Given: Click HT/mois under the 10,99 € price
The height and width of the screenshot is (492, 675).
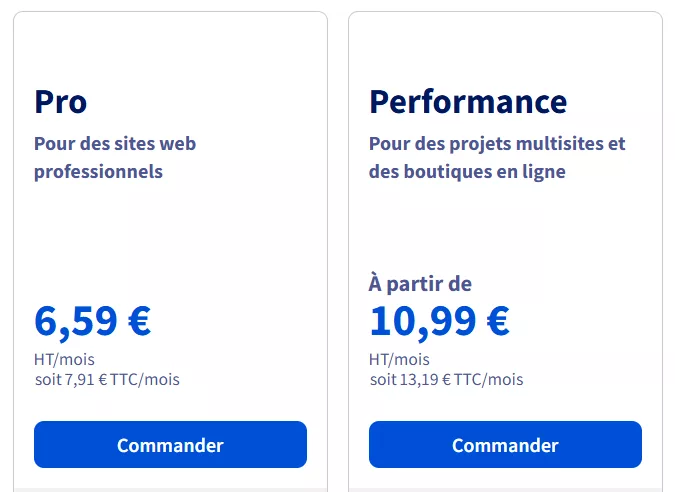Looking at the screenshot, I should (x=399, y=359).
